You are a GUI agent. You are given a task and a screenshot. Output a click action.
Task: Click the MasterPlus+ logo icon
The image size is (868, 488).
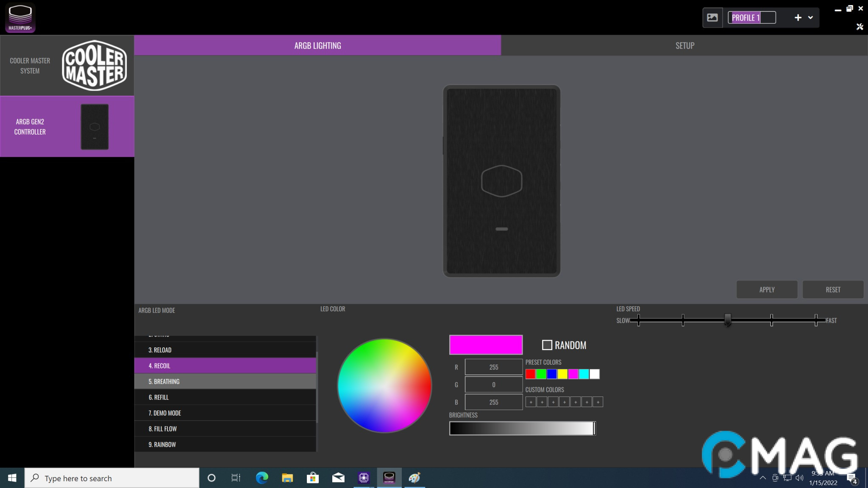20,17
